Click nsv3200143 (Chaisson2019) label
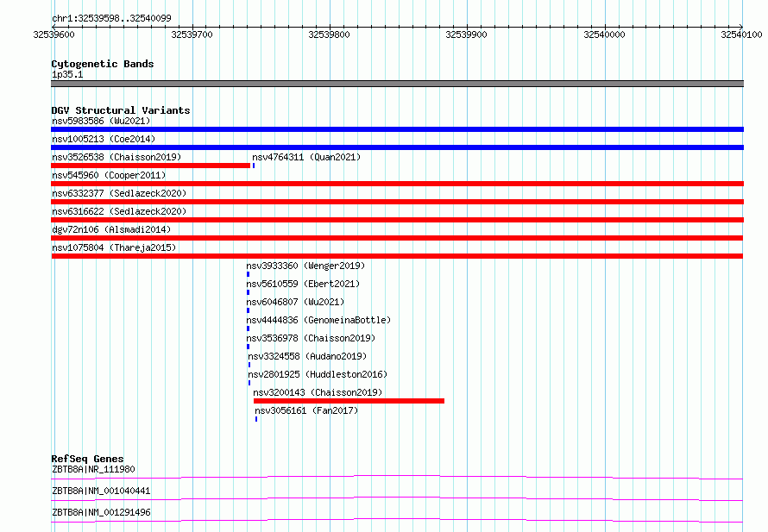The image size is (768, 532). [318, 392]
